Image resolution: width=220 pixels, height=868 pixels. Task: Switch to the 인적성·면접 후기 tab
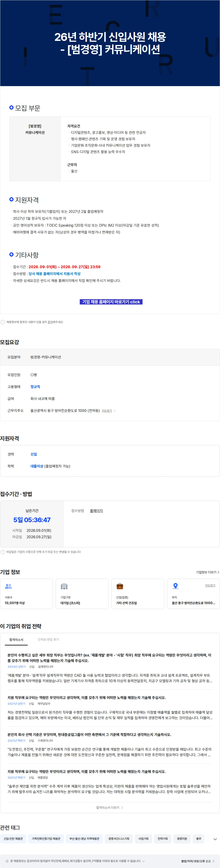pyautogui.click(x=48, y=639)
